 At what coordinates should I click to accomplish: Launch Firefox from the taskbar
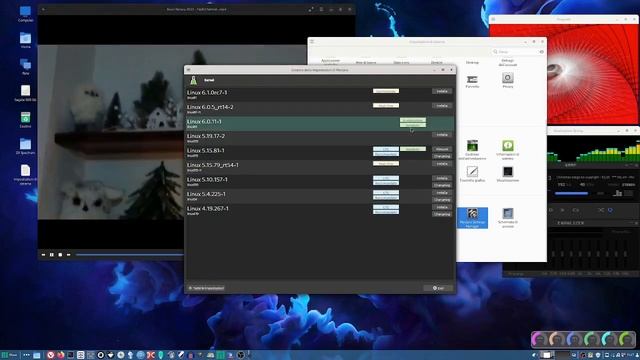point(61,355)
